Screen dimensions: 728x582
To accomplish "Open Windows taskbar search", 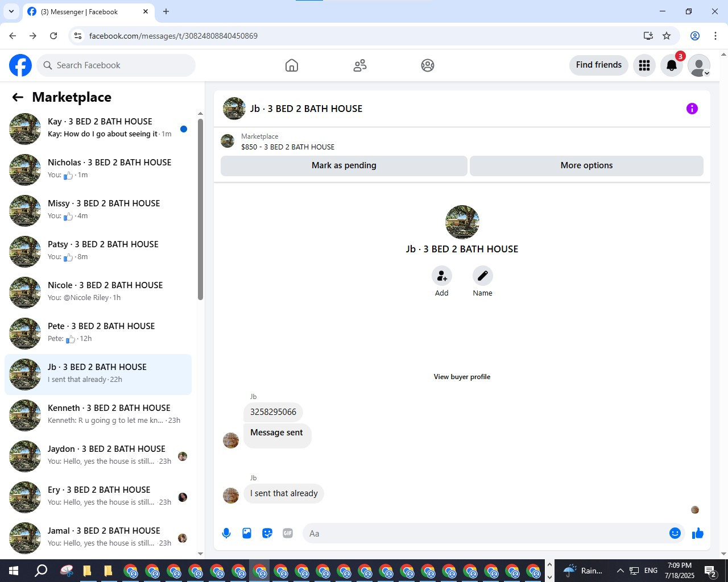I will point(41,571).
